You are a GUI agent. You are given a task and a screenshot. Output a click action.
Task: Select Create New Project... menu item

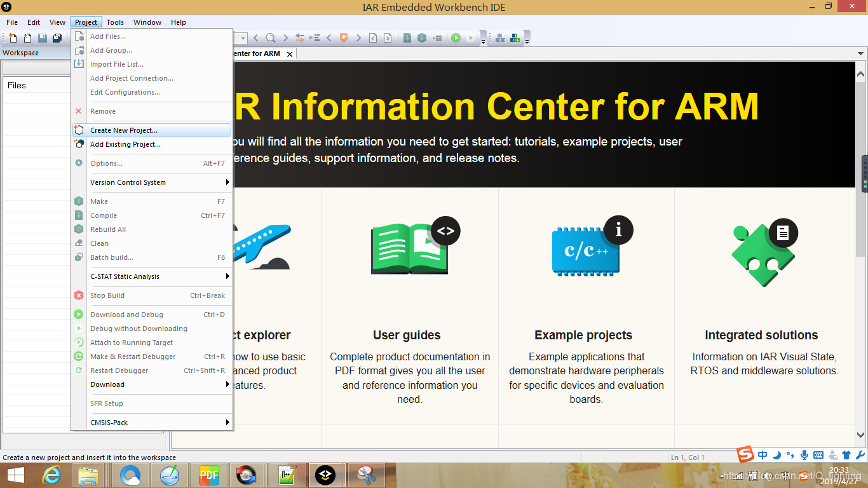coord(124,130)
